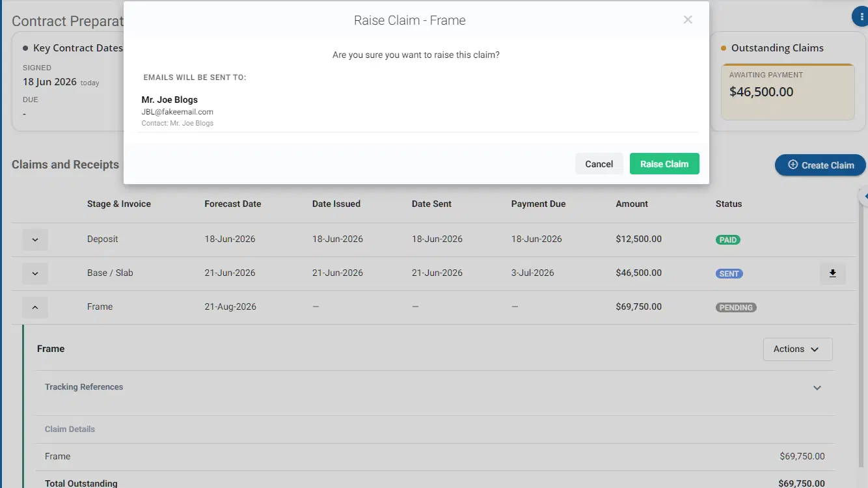
Task: Select the Date Issued column header
Action: pyautogui.click(x=336, y=204)
